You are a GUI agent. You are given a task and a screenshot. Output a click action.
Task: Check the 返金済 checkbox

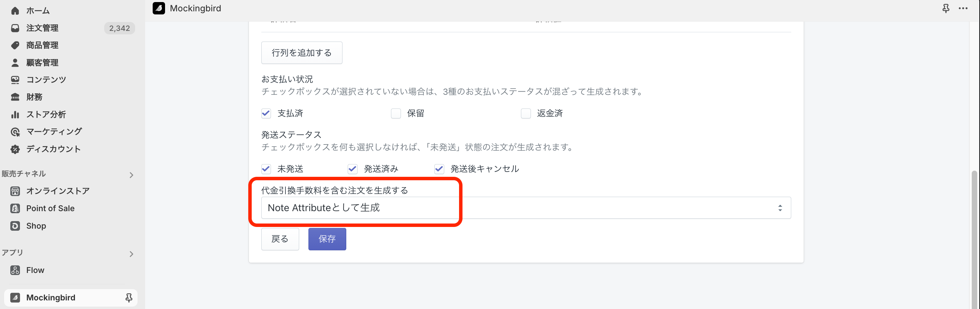coord(525,113)
